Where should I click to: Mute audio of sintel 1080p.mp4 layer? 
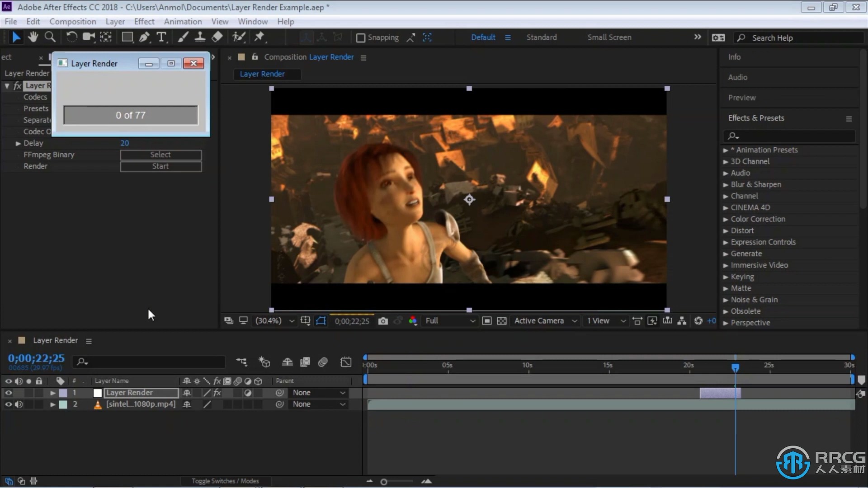19,404
